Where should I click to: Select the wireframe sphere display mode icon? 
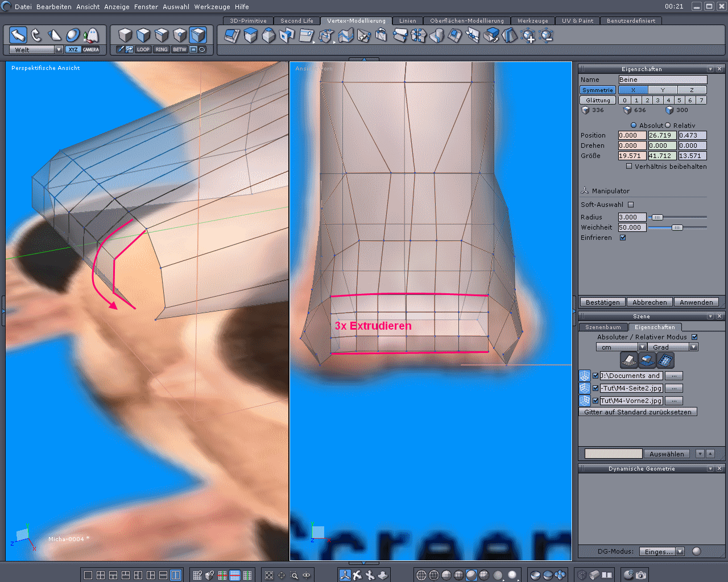(421, 575)
